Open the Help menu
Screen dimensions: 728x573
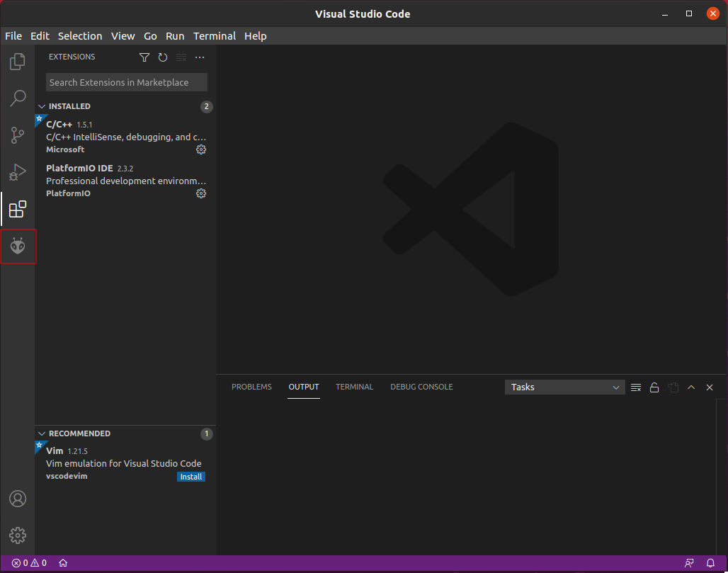click(256, 35)
